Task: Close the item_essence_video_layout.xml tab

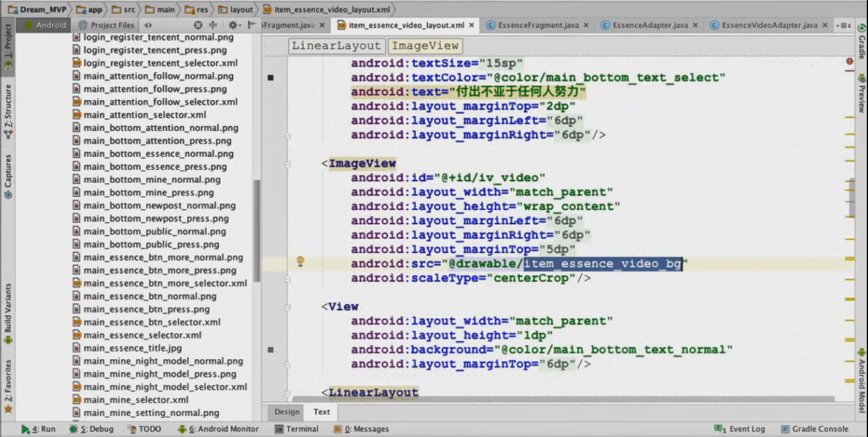Action: (472, 25)
